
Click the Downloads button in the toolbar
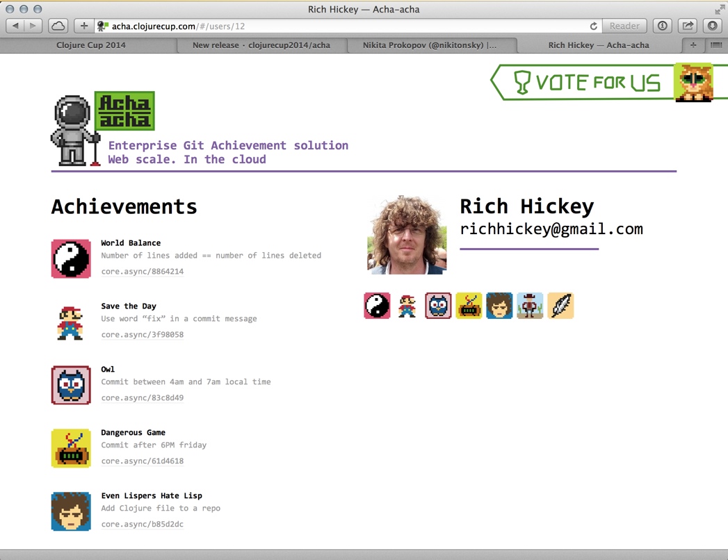pyautogui.click(x=711, y=26)
